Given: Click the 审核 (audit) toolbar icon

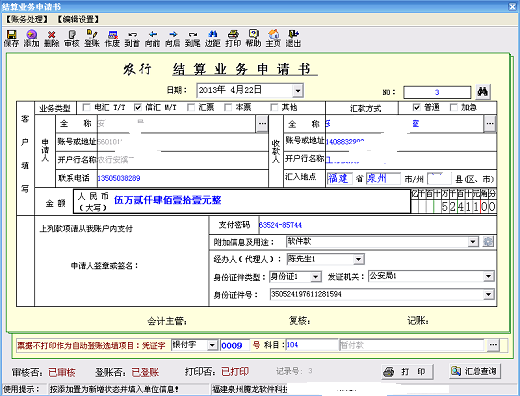Looking at the screenshot, I should (x=72, y=38).
